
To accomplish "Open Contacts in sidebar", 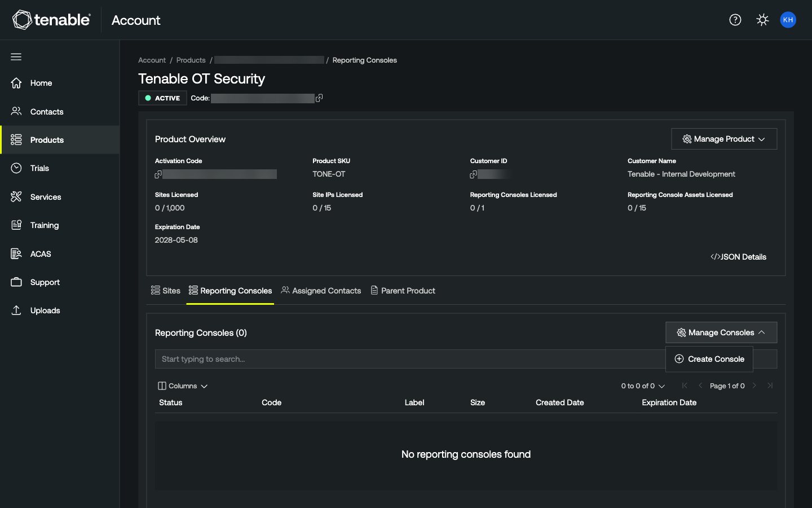I will point(60,111).
